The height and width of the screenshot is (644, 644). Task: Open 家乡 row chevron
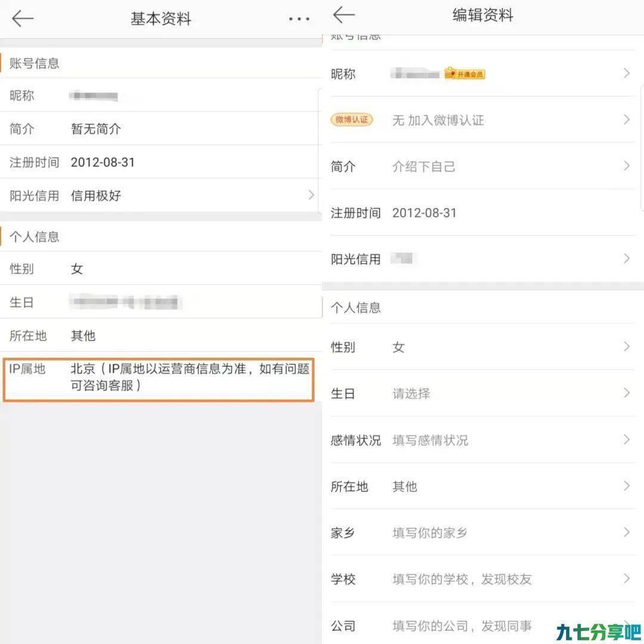(x=627, y=532)
